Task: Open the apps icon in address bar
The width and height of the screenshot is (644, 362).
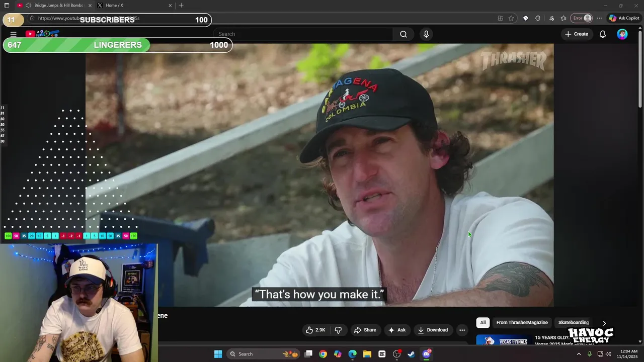Action: point(500,18)
